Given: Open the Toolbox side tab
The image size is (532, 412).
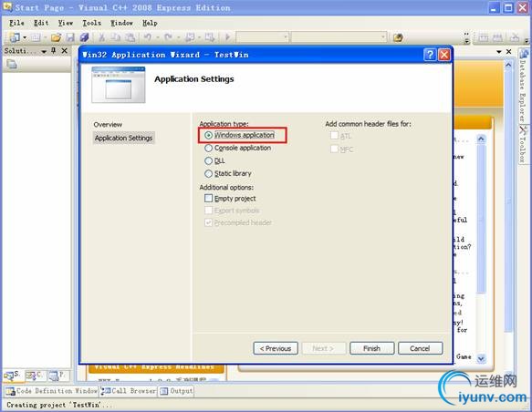Looking at the screenshot, I should click(524, 145).
